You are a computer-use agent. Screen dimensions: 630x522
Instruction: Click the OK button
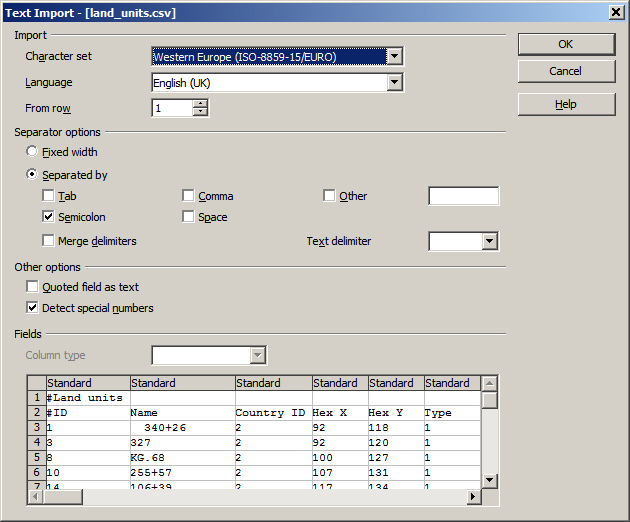pyautogui.click(x=566, y=44)
